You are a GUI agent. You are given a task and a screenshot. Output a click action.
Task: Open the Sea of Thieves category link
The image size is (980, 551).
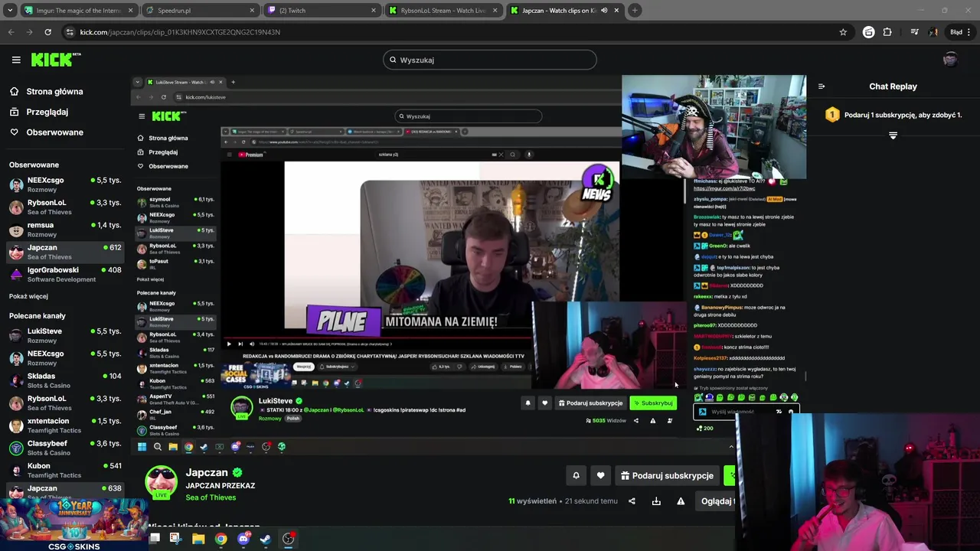click(211, 497)
